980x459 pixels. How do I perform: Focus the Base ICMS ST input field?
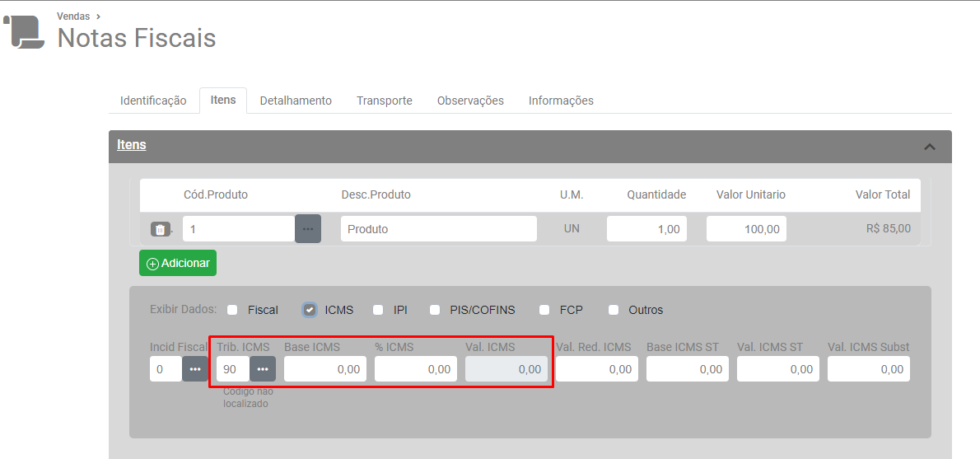(688, 369)
